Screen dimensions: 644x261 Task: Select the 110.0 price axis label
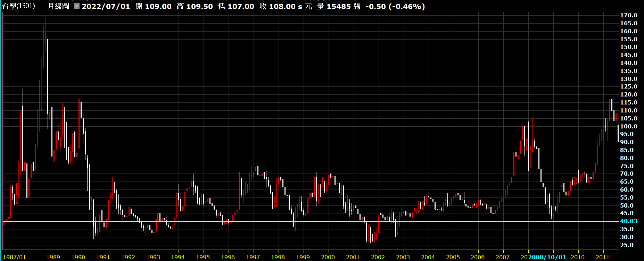click(629, 110)
